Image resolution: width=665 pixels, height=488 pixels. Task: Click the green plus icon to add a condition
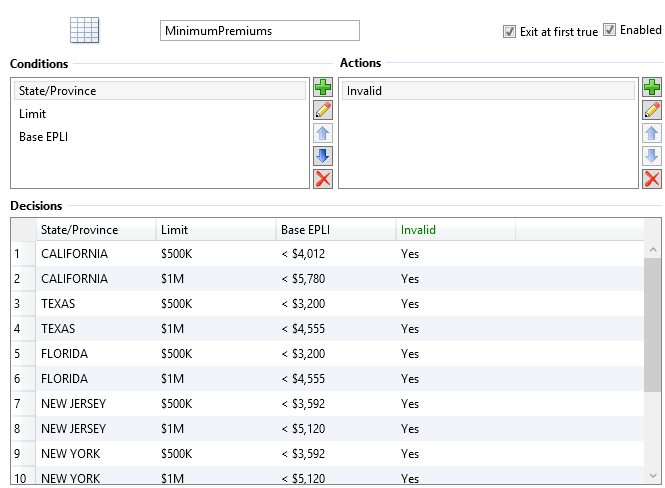(x=323, y=88)
